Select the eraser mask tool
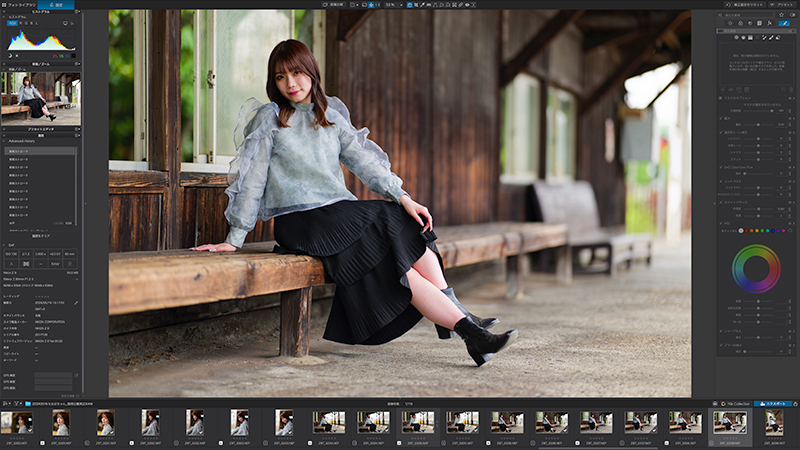 click(778, 37)
